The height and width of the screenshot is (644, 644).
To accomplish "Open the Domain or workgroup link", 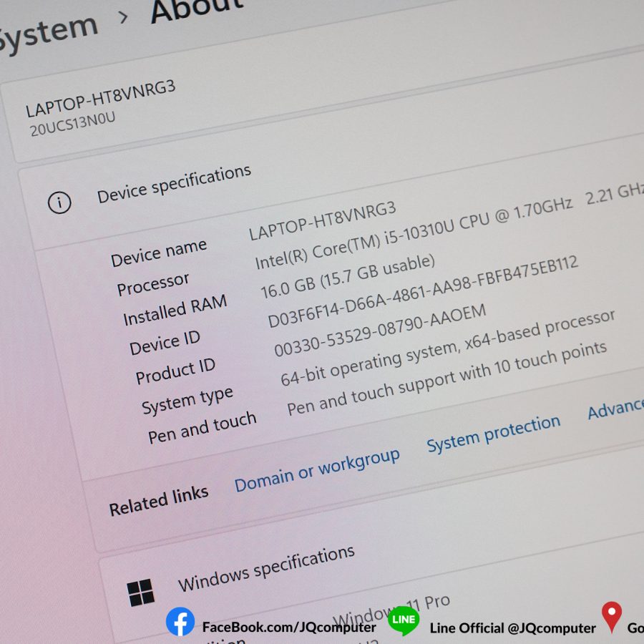I will pyautogui.click(x=317, y=470).
